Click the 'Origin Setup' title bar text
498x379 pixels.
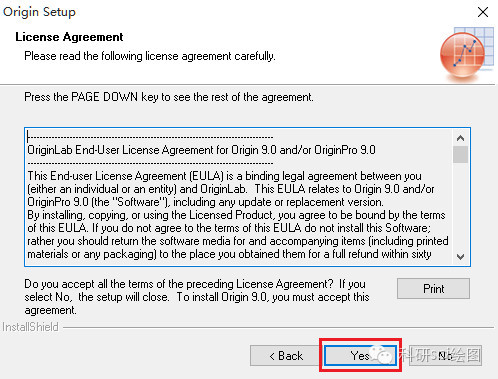pos(39,12)
